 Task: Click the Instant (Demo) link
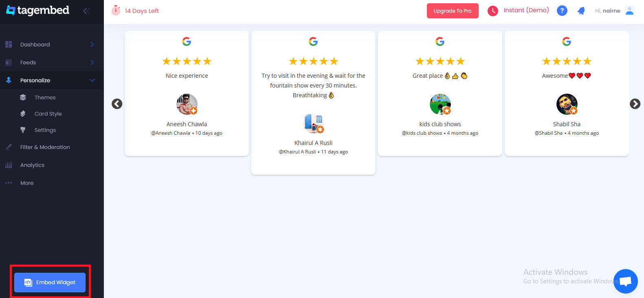[526, 10]
